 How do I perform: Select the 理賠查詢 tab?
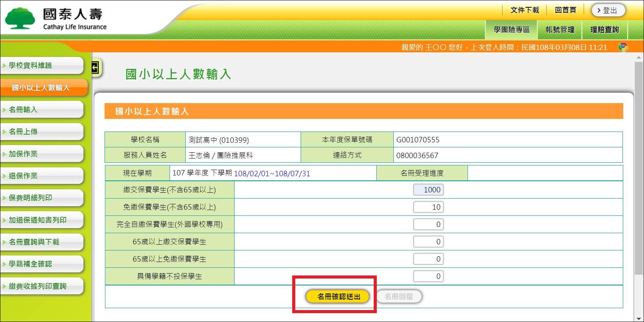click(604, 30)
